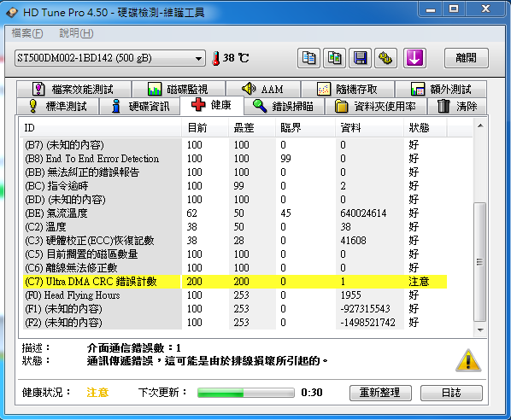The width and height of the screenshot is (511, 420).
Task: Select the (C2) 溫度 row
Action: pos(235,227)
